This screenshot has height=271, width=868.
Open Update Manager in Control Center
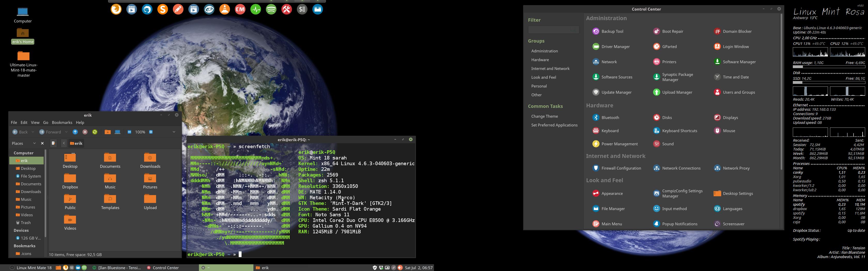pos(612,92)
